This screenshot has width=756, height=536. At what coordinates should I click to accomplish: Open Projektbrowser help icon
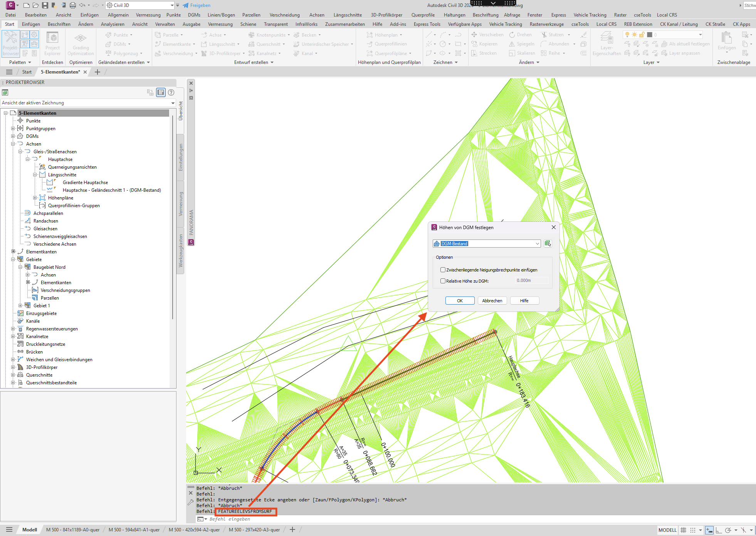coord(171,92)
